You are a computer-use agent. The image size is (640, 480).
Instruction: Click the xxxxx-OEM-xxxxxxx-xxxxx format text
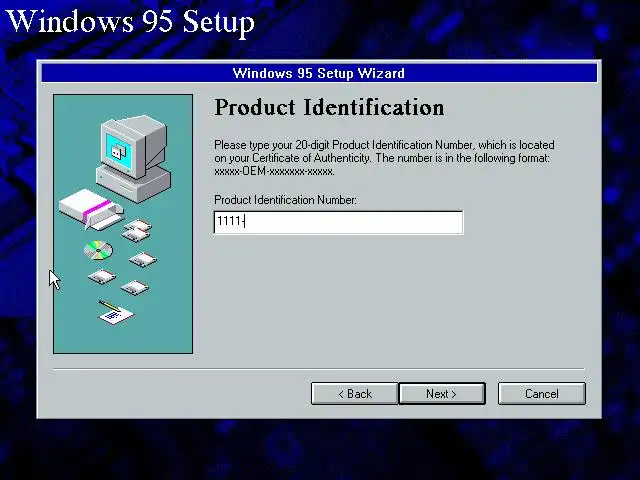coord(274,171)
